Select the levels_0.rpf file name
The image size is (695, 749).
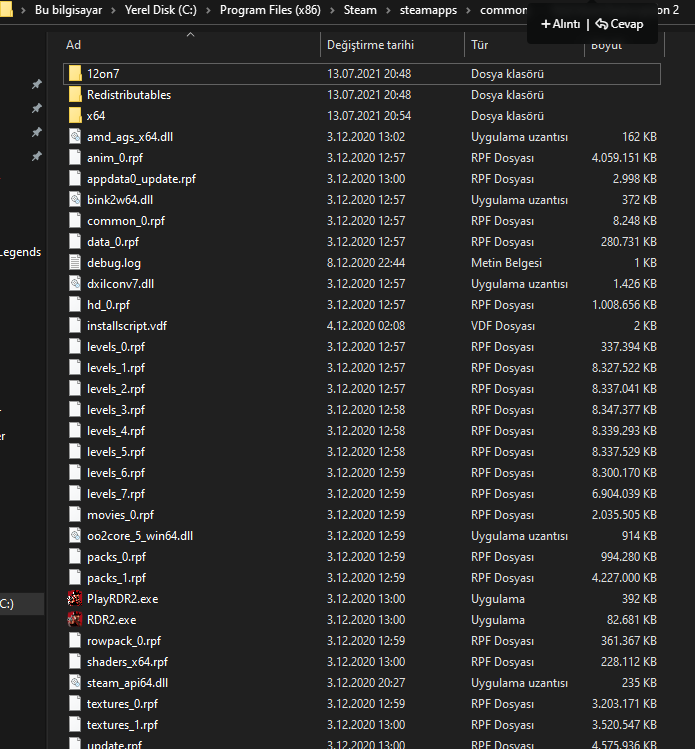pyautogui.click(x=116, y=347)
